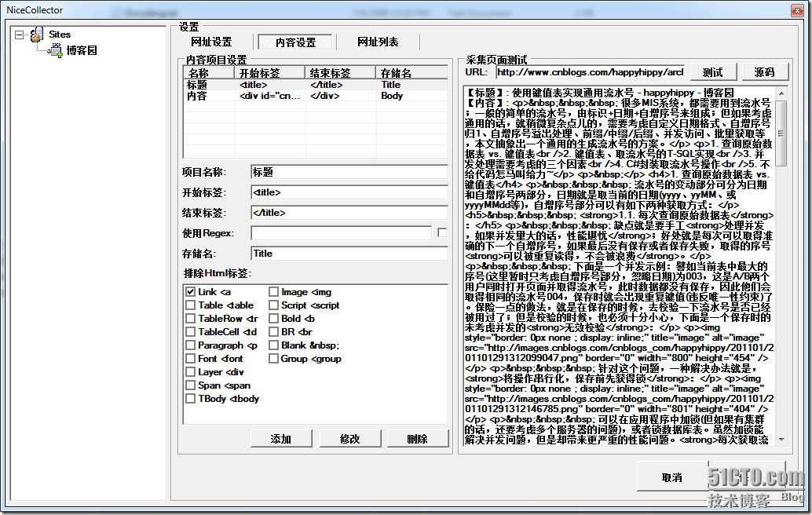Click the test result scrollbar thumb
812x515 pixels.
tap(781, 133)
